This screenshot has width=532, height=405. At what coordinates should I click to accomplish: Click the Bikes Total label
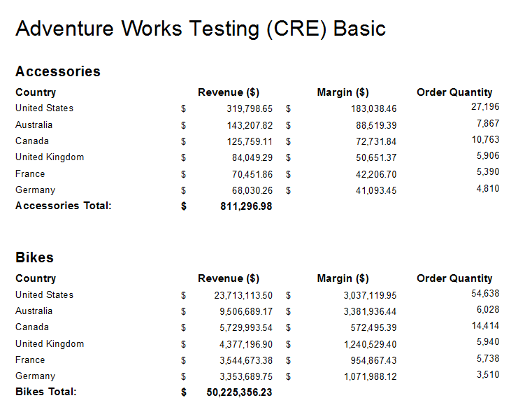pos(46,392)
